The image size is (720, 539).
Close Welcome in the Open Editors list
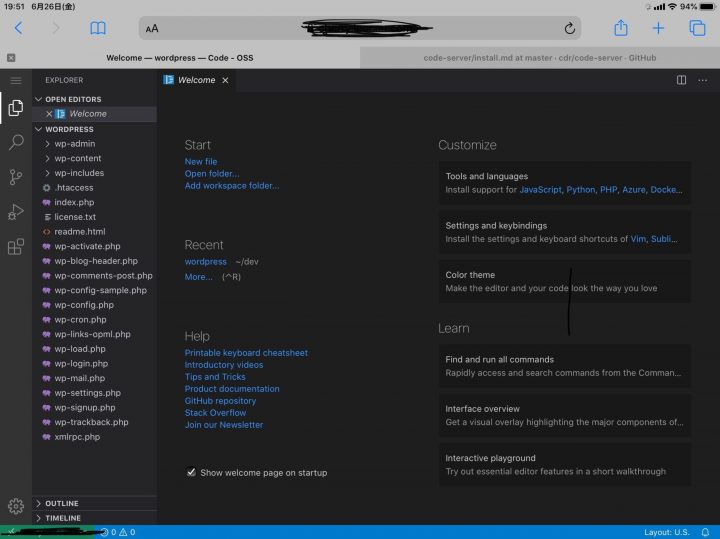[x=49, y=114]
